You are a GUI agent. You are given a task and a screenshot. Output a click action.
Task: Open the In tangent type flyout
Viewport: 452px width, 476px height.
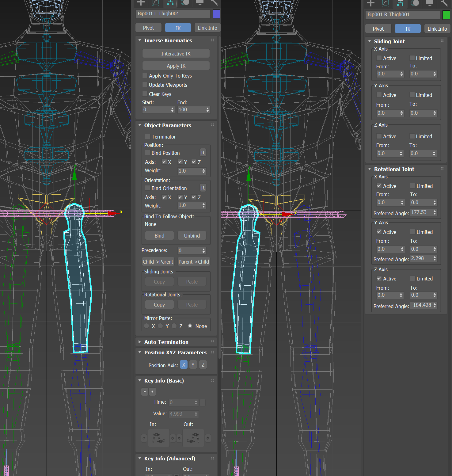tap(159, 438)
